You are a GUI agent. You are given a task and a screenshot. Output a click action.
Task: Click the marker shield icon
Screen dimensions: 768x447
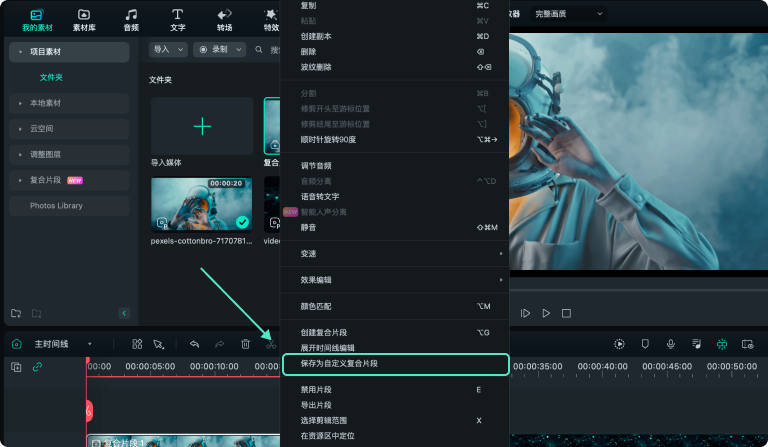(x=645, y=344)
